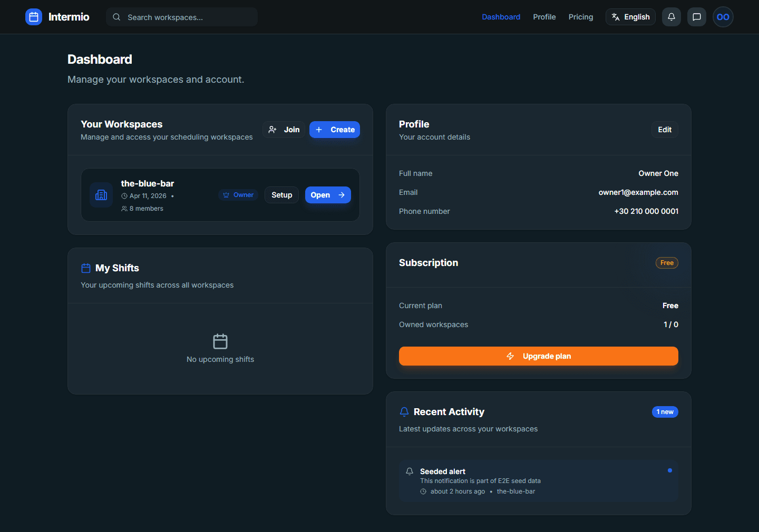Click the Apr 11, 2026 date text
Image resolution: width=759 pixels, height=532 pixels.
(148, 196)
